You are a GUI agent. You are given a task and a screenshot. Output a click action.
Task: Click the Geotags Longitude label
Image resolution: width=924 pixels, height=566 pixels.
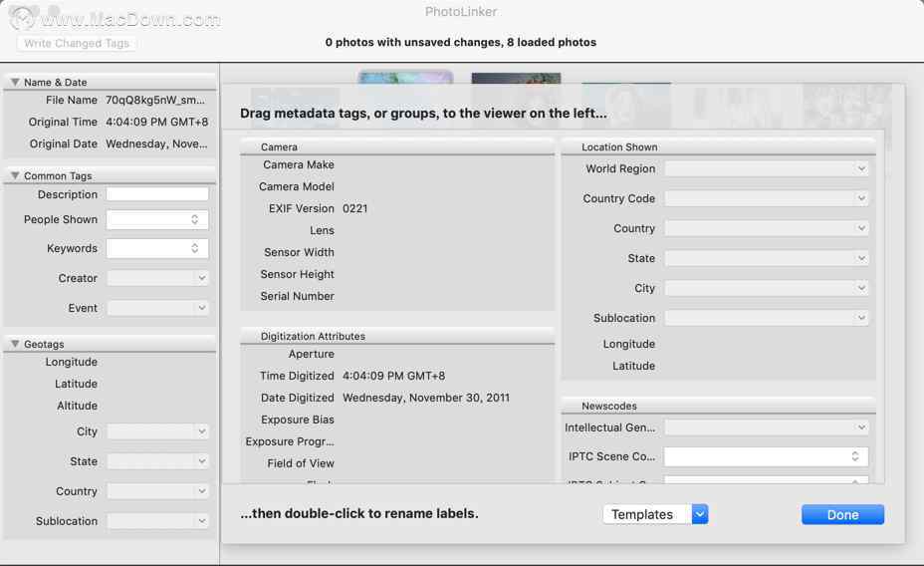[72, 362]
